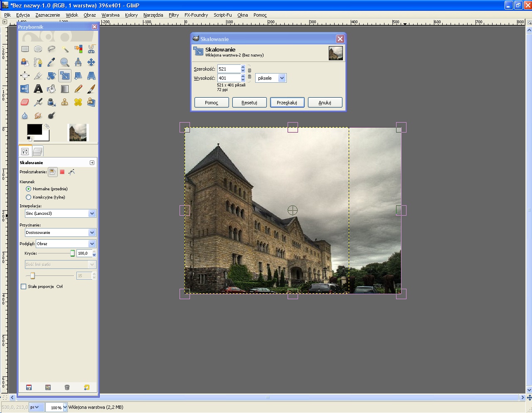The height and width of the screenshot is (413, 532).
Task: Select the Zoom magnifier tool
Action: coord(65,62)
